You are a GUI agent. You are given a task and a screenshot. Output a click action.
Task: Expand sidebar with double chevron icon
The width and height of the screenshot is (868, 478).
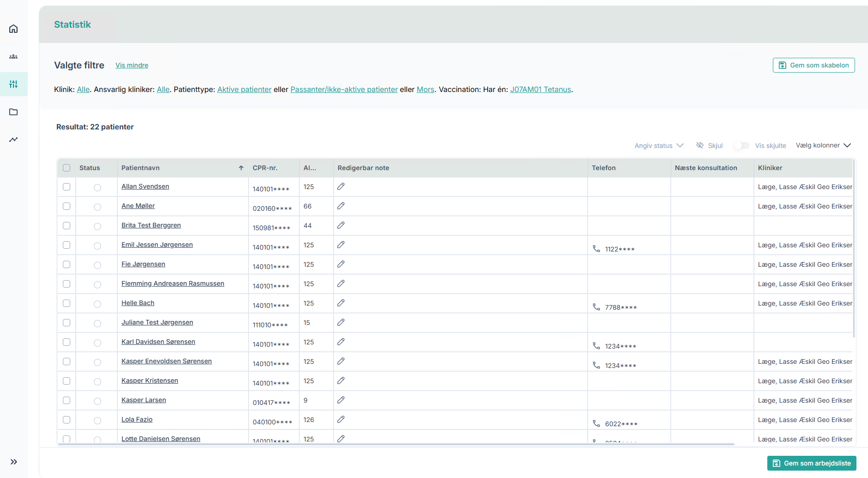(14, 462)
